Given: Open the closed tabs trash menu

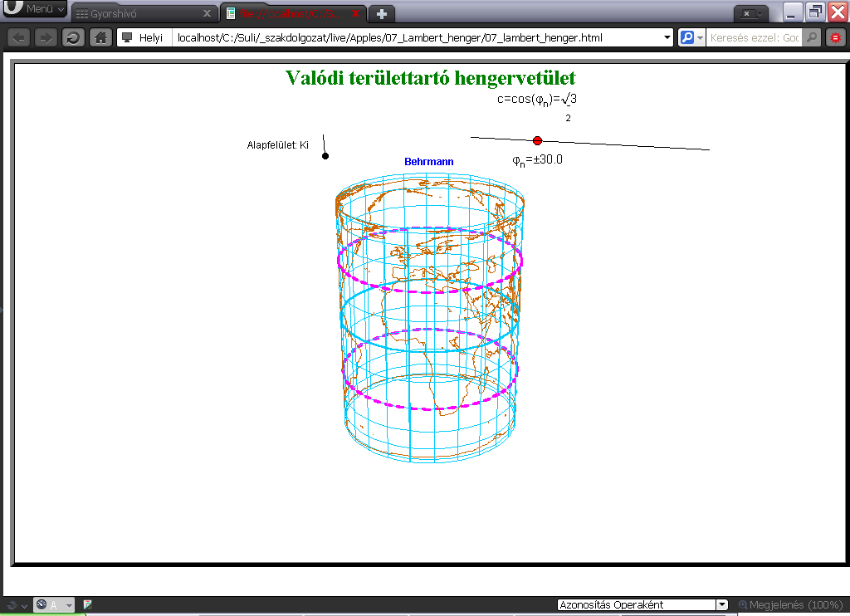Looking at the screenshot, I should 750,14.
